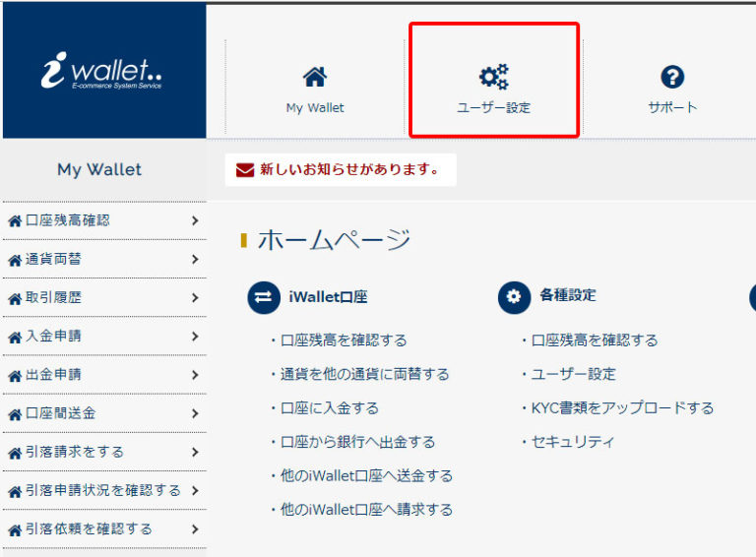
Task: Expand the 取引履歴 chevron arrow
Action: [195, 298]
